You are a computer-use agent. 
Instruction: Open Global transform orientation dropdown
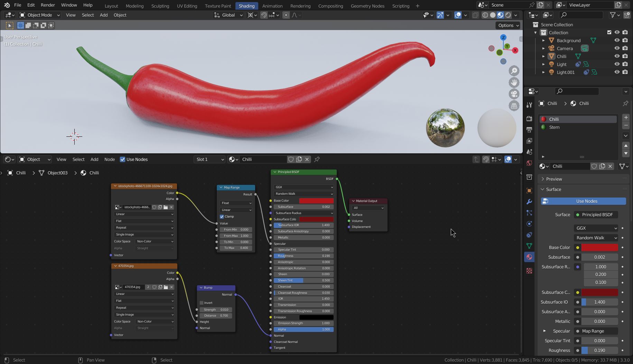(x=228, y=15)
